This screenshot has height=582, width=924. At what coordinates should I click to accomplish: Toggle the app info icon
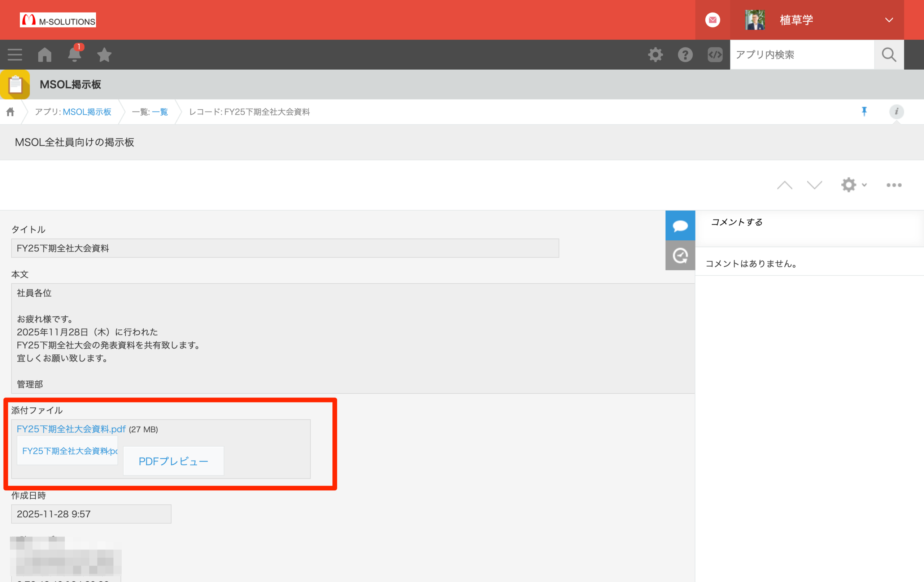pos(896,111)
